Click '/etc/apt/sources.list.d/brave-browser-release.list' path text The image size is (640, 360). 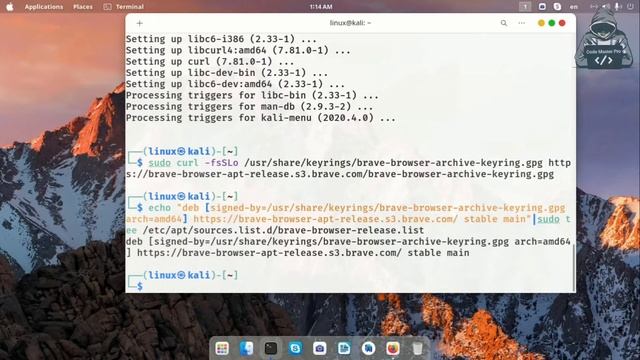[x=283, y=230]
